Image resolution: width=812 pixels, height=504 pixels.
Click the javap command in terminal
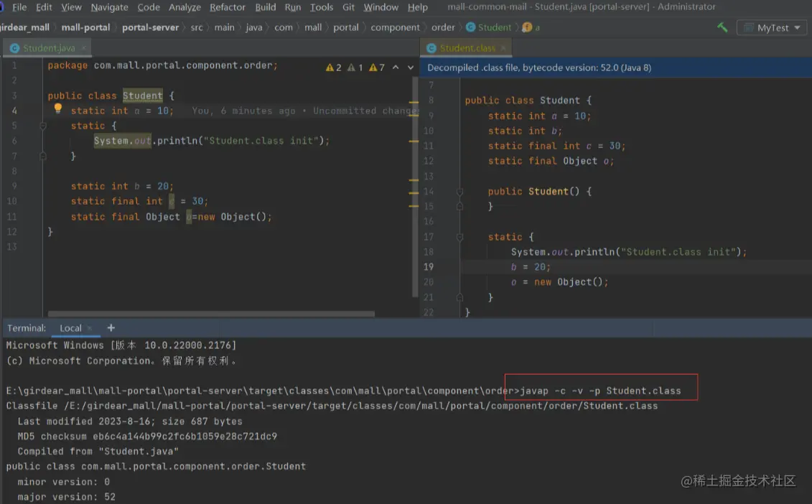[600, 391]
